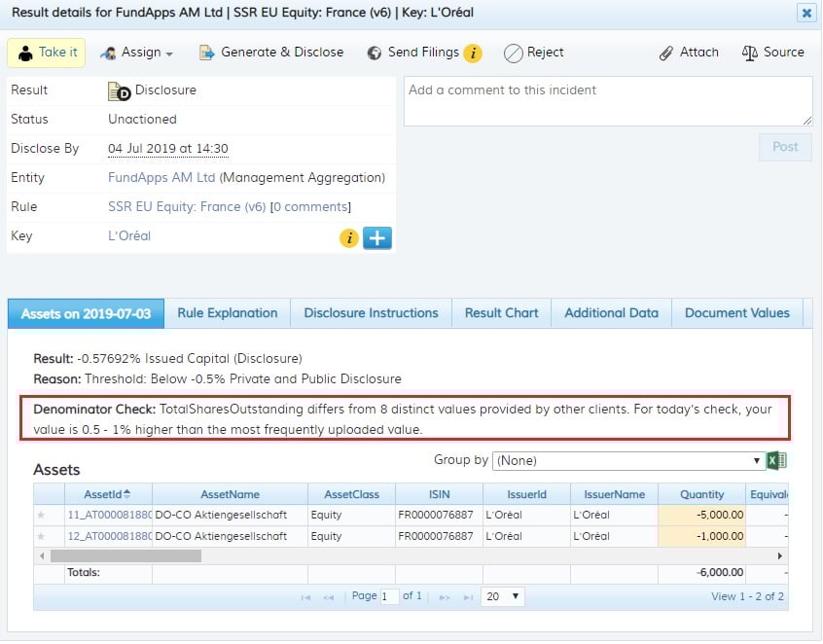Star the 12_AT000081880 asset row

coord(41,536)
